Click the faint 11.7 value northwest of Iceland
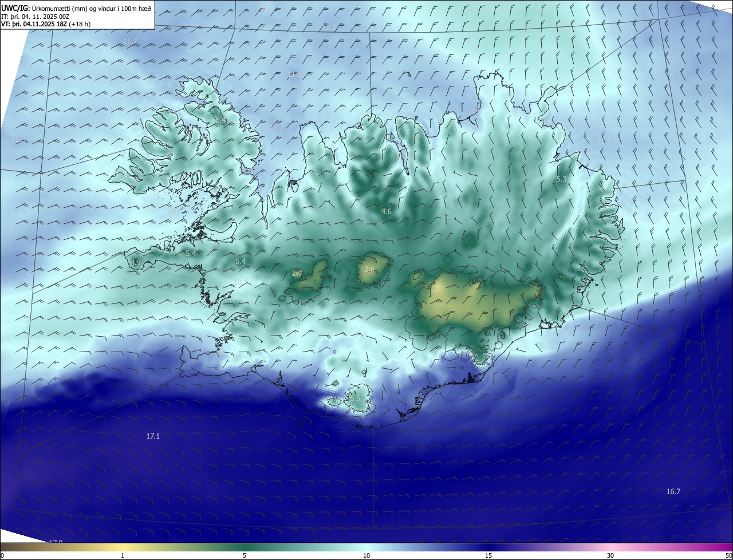 tap(130, 42)
